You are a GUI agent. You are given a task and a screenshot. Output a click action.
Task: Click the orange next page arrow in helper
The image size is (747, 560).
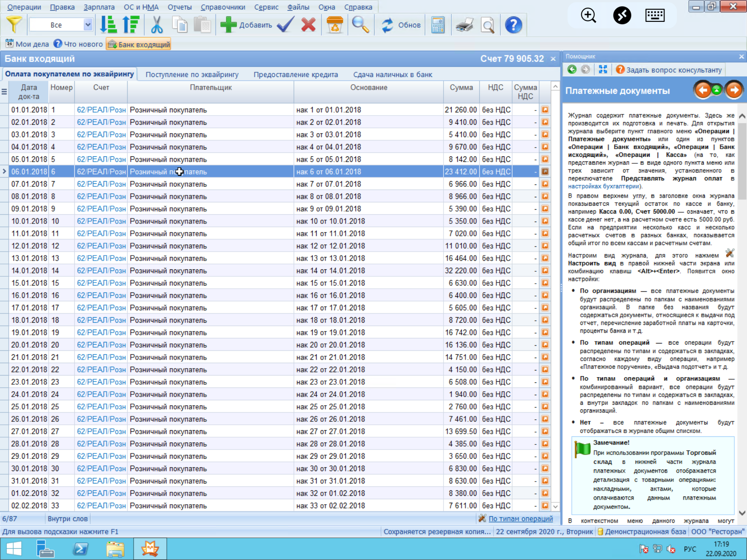pyautogui.click(x=734, y=90)
